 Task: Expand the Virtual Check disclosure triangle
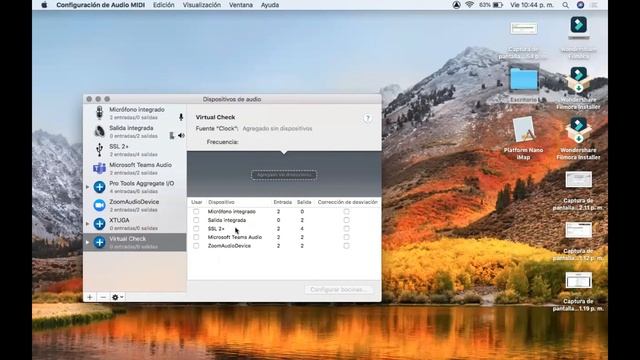87,242
